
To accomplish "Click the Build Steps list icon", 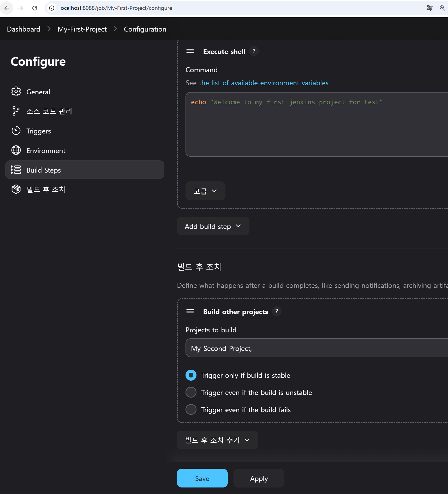I will 16,170.
